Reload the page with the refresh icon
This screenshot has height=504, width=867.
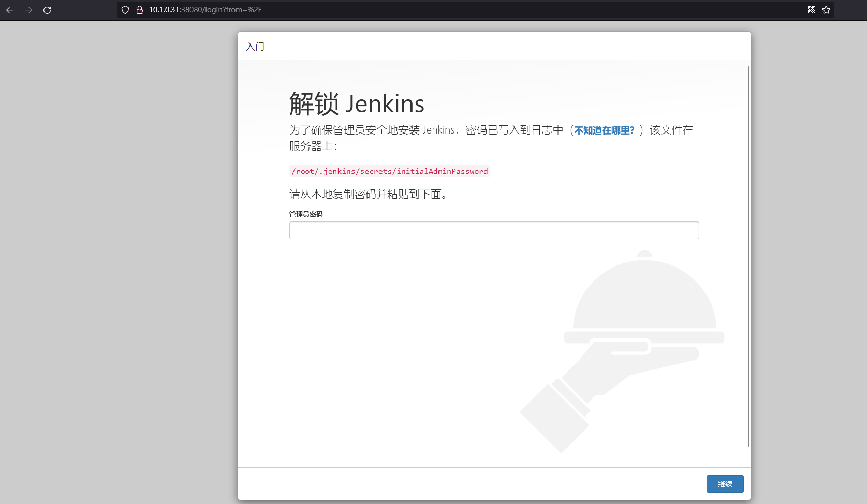coord(47,10)
